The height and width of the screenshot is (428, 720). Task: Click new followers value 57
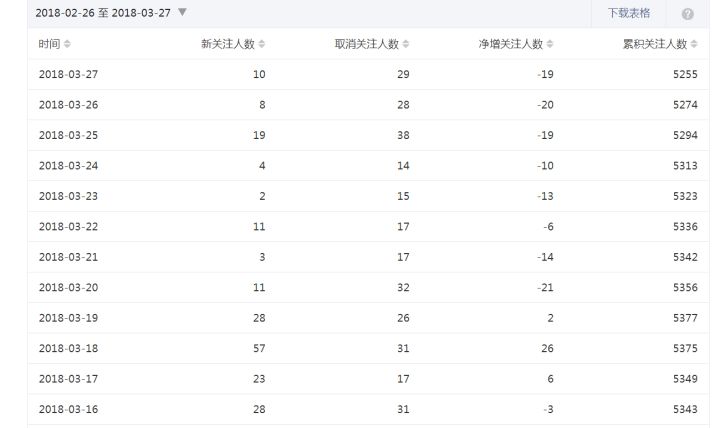(x=259, y=348)
